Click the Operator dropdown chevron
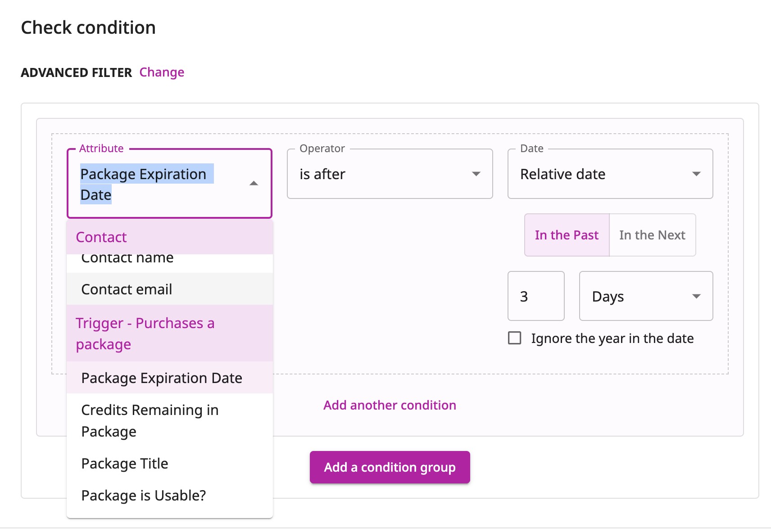 (477, 174)
